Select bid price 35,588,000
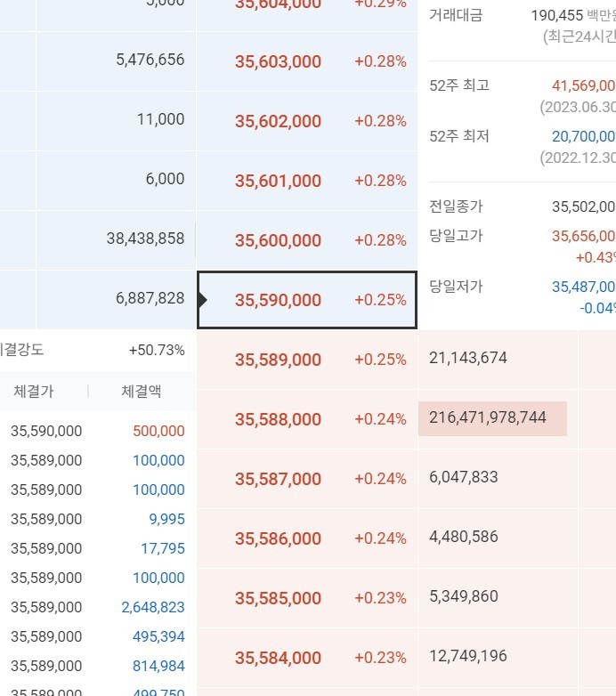Screen dimensions: 616x696 pyautogui.click(x=278, y=420)
